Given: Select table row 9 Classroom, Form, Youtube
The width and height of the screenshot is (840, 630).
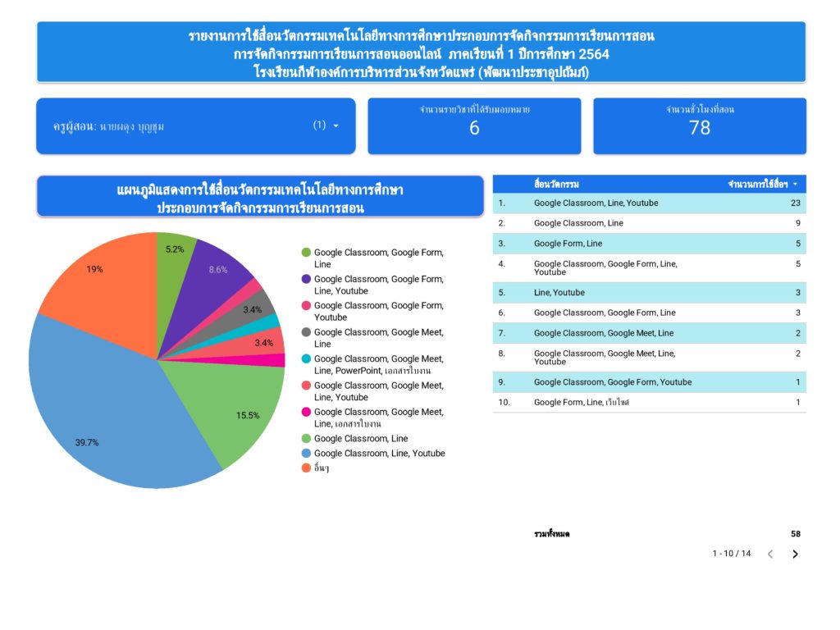Looking at the screenshot, I should click(650, 382).
